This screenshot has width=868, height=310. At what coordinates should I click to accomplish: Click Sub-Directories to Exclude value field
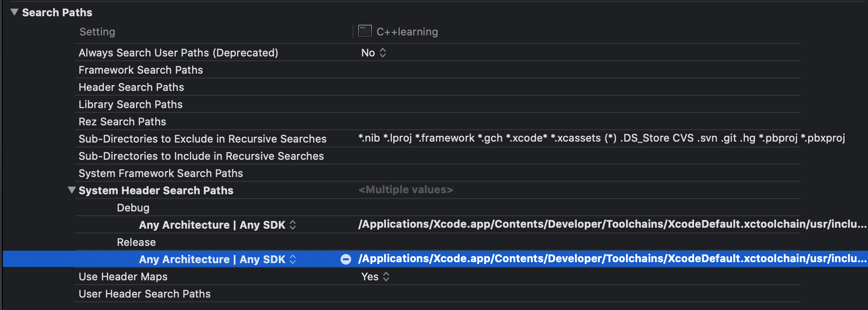coord(601,138)
